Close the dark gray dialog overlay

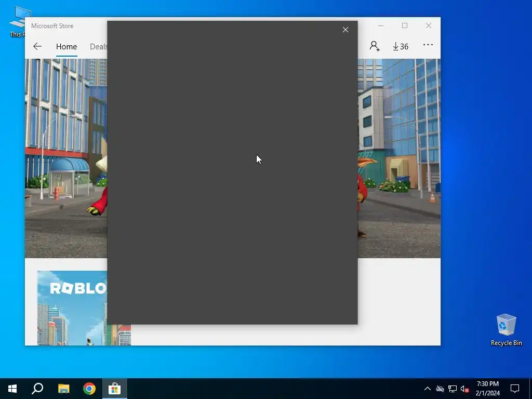pos(345,30)
